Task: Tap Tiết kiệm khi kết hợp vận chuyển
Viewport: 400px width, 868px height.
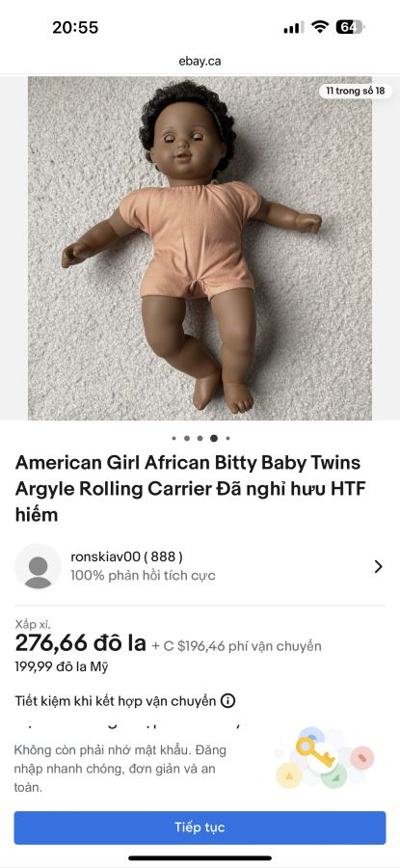Action: (x=115, y=701)
